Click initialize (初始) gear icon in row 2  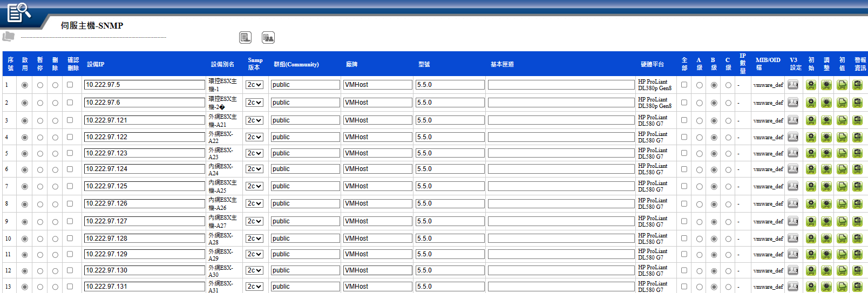point(811,103)
